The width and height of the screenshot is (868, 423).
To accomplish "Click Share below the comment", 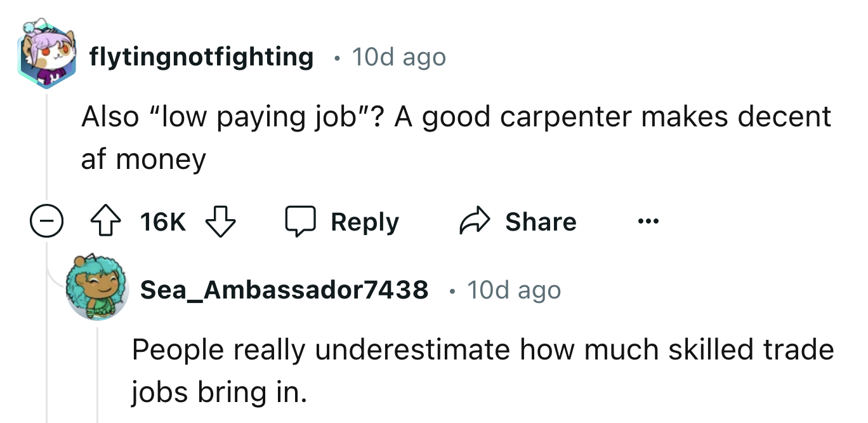I will pyautogui.click(x=542, y=221).
